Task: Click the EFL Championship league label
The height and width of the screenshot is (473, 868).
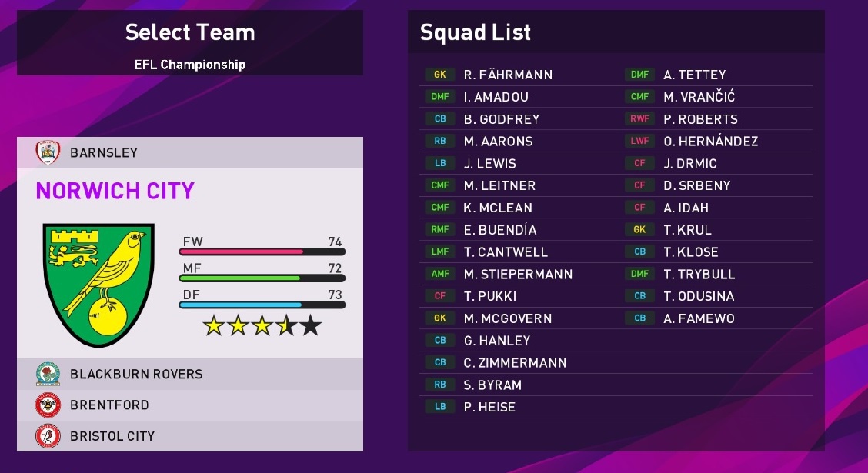Action: 189,65
